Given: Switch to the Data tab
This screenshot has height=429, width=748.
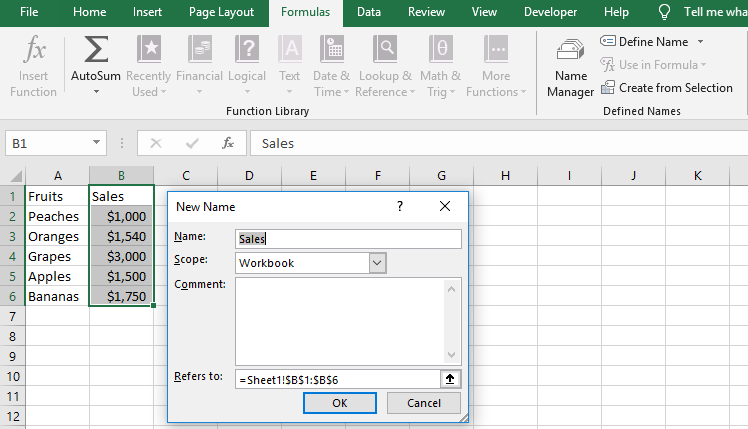Looking at the screenshot, I should pyautogui.click(x=368, y=12).
